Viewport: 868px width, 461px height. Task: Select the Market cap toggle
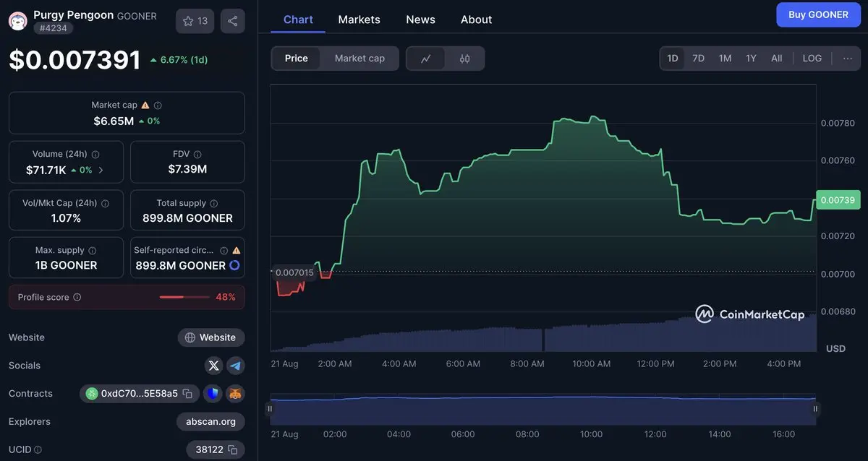pyautogui.click(x=359, y=59)
